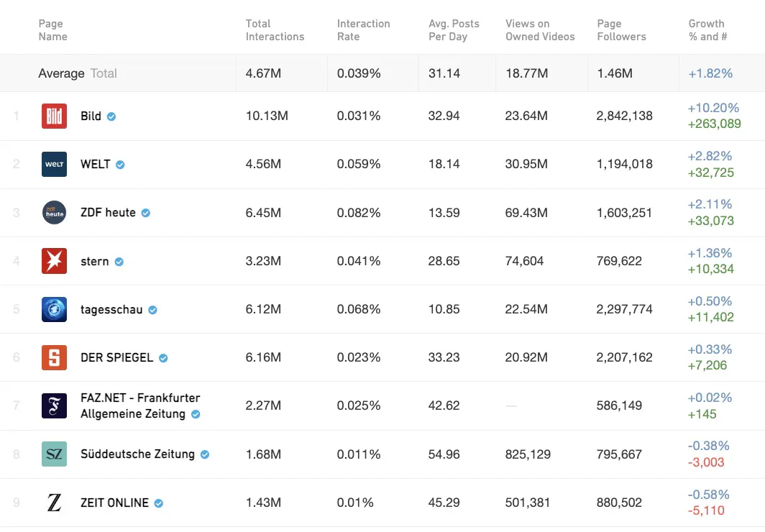
Task: Sort by Growth % and # header
Action: (707, 30)
